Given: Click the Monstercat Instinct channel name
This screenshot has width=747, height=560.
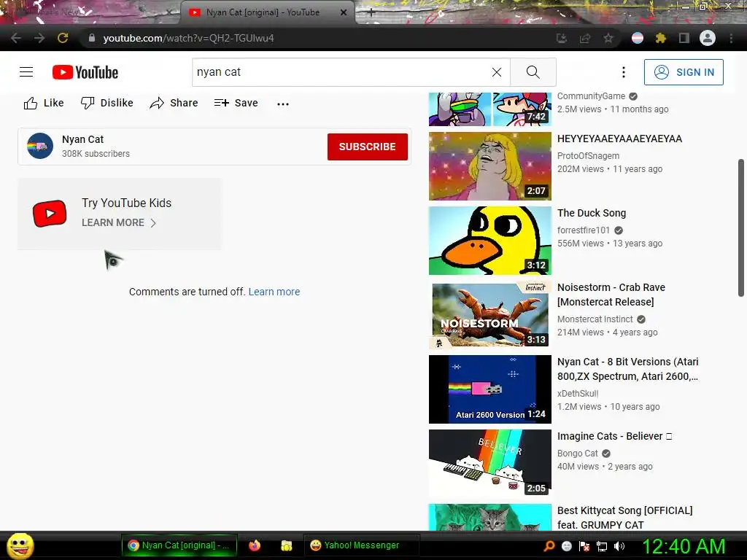Looking at the screenshot, I should point(595,319).
